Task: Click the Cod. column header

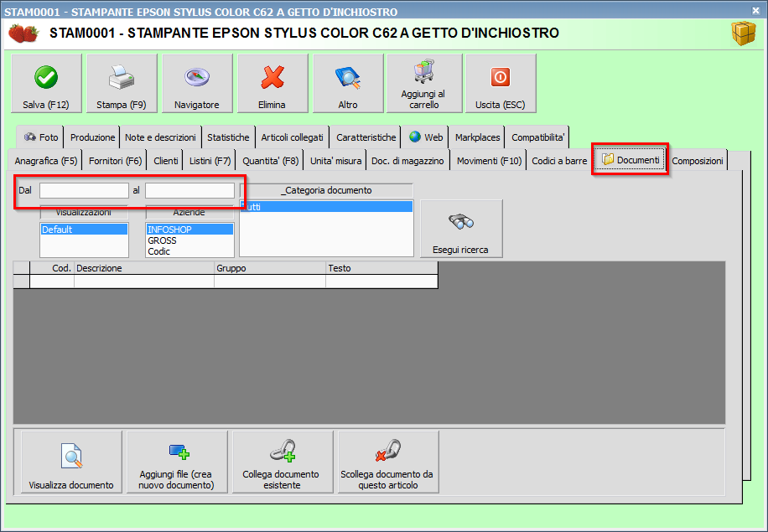Action: pos(52,268)
